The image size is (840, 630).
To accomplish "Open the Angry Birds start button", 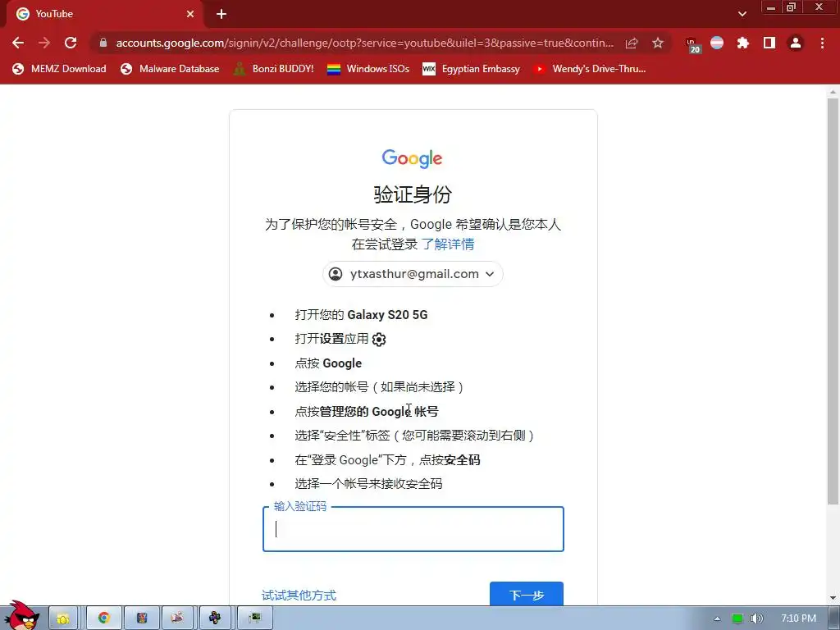I will tap(21, 616).
